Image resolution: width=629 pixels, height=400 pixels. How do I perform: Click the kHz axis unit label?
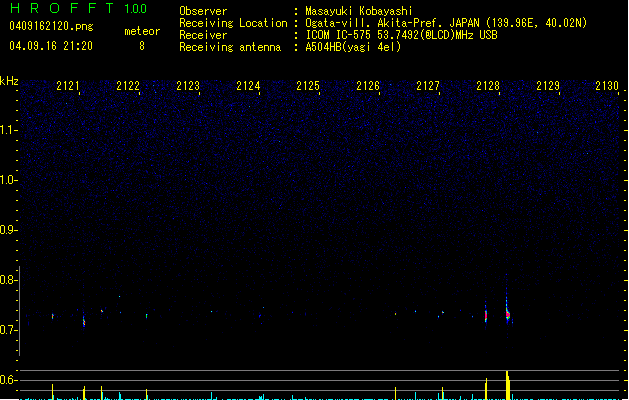(x=9, y=81)
